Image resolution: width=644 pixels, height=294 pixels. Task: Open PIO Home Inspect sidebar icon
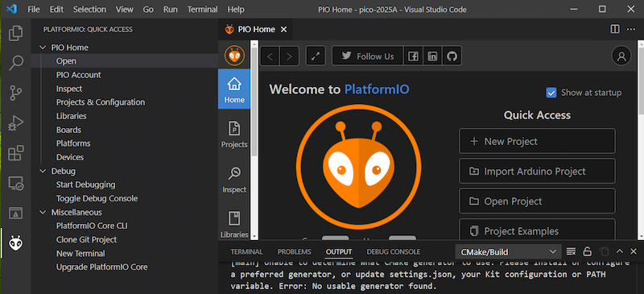coord(234,179)
